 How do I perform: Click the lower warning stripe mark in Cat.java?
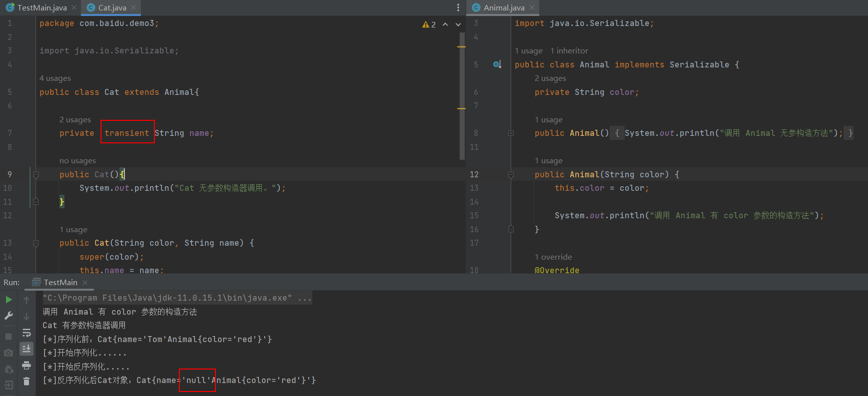pyautogui.click(x=461, y=108)
